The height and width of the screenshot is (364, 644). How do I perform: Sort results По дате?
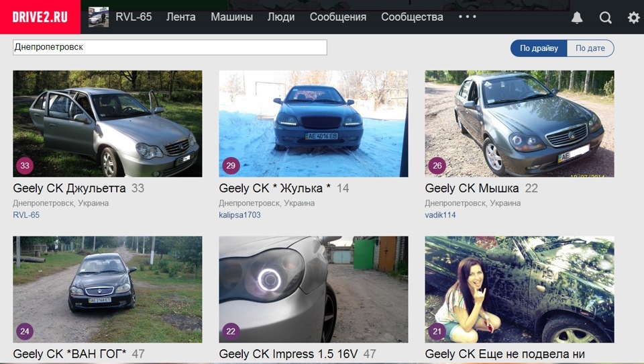pyautogui.click(x=590, y=48)
